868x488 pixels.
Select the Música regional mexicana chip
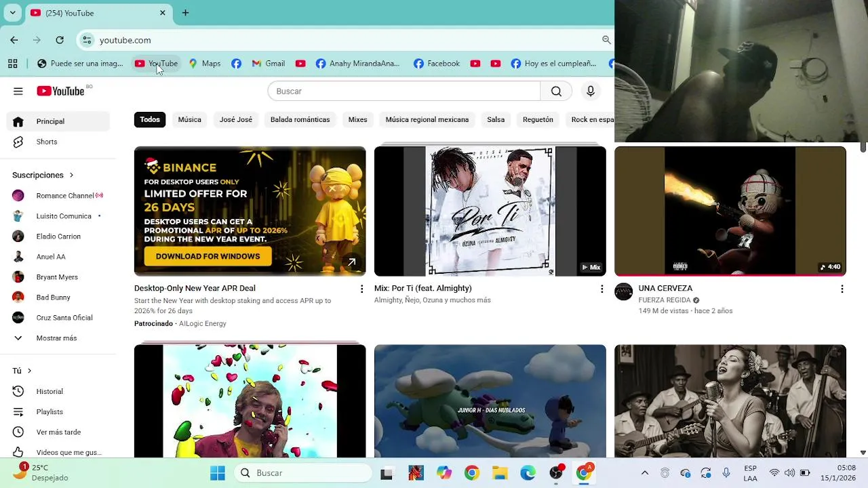pos(427,119)
